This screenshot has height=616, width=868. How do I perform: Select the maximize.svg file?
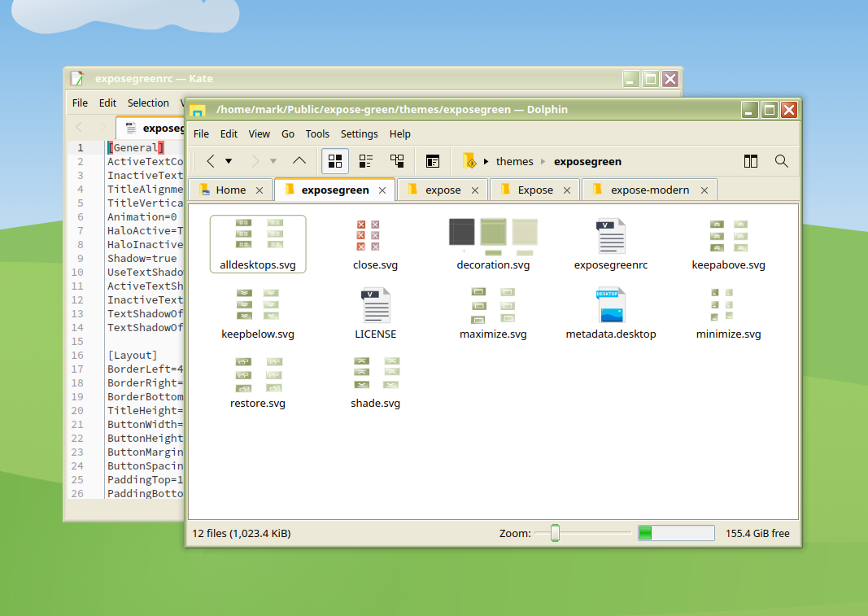point(493,313)
